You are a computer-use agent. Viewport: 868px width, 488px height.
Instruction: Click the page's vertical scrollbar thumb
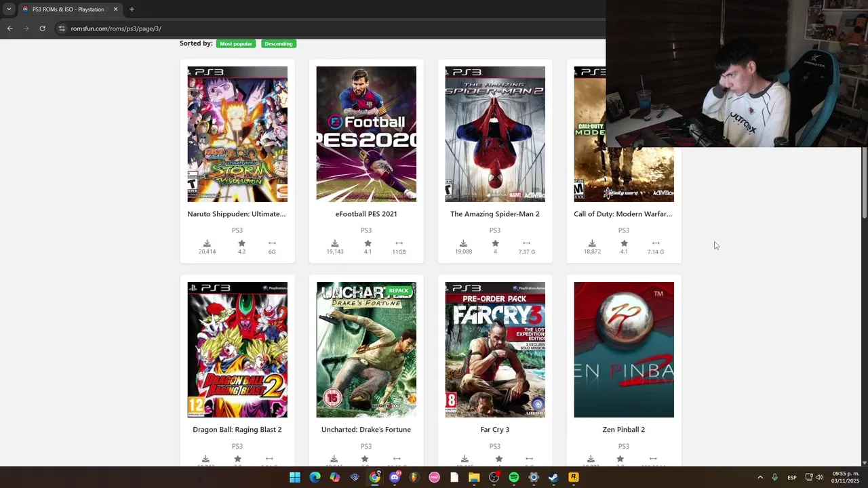pos(865,183)
